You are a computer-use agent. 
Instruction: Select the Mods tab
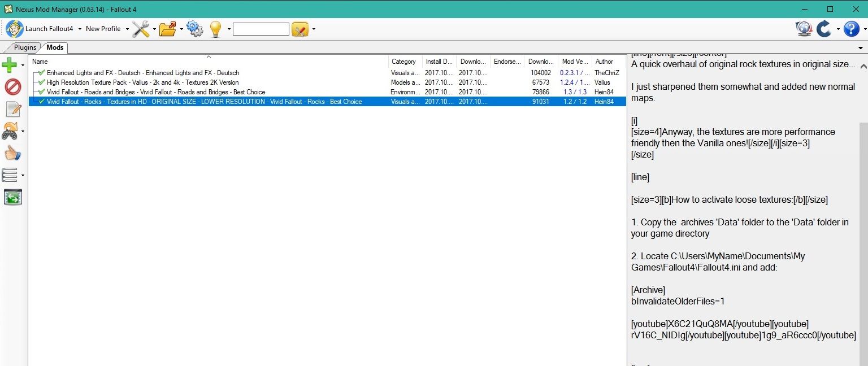click(x=55, y=47)
